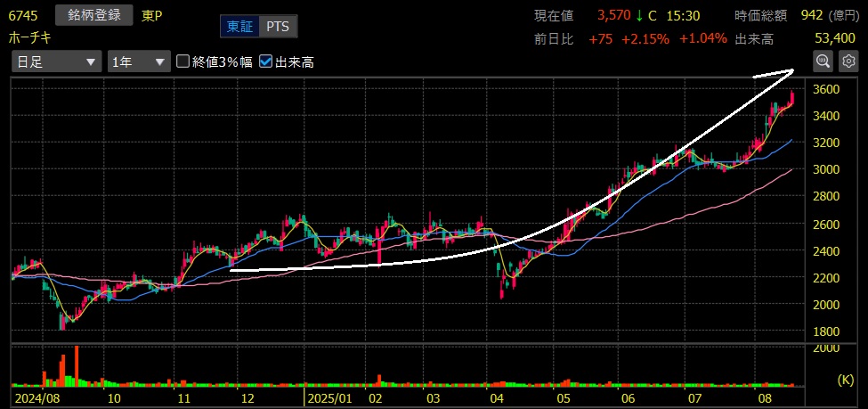This screenshot has height=409, width=868.
Task: Open the 日足 timeframe dropdown
Action: (x=56, y=61)
